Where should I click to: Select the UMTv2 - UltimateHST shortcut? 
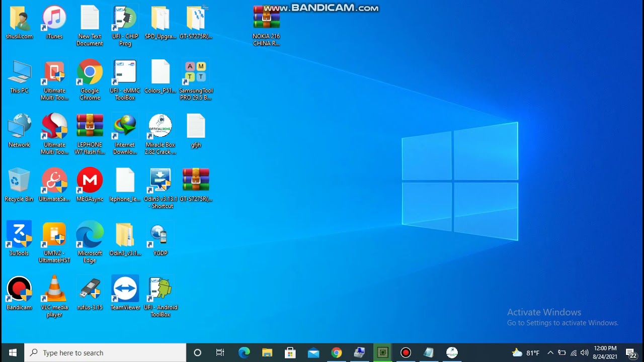(x=54, y=243)
